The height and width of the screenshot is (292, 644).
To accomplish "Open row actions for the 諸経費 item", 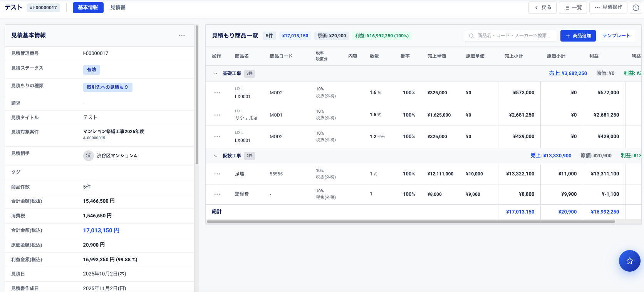I will (217, 194).
